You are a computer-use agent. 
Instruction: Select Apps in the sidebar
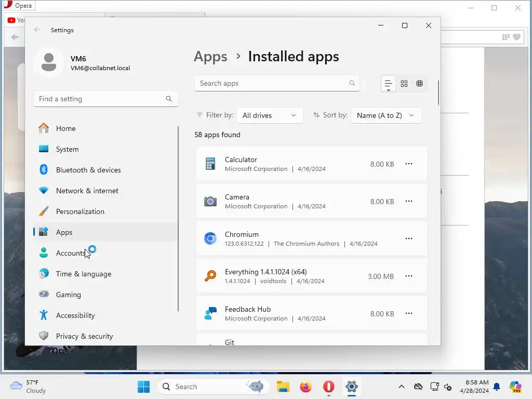[x=105, y=232]
